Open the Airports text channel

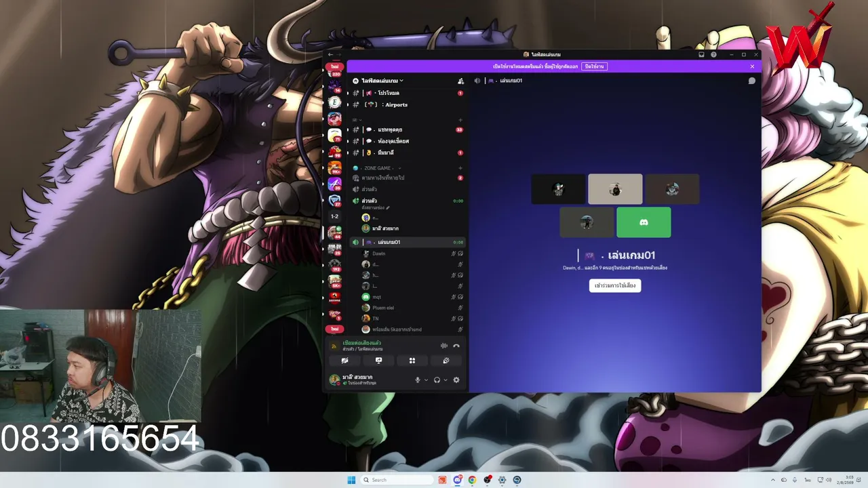pos(408,104)
